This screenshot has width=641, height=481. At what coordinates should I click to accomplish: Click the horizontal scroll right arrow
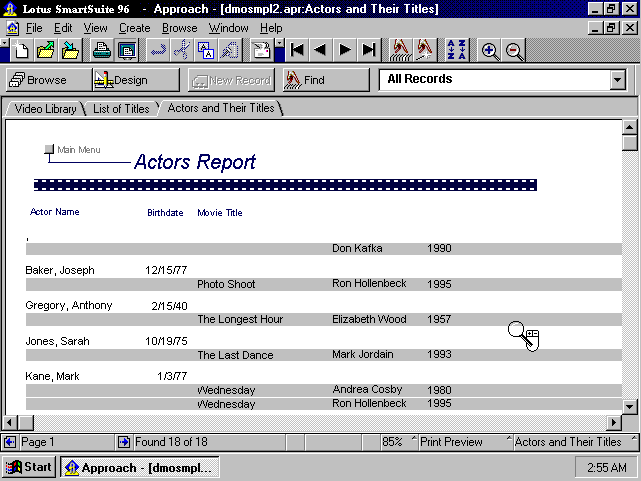pyautogui.click(x=613, y=422)
